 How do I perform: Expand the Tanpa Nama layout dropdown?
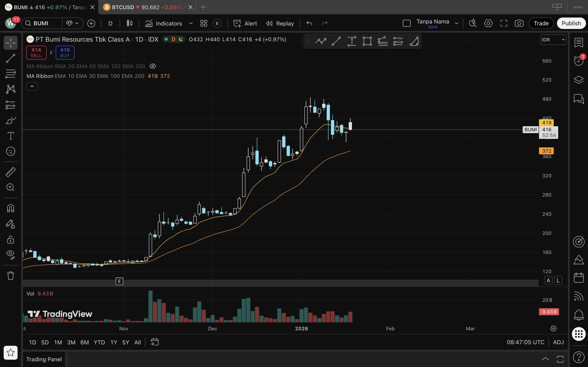[x=456, y=23]
